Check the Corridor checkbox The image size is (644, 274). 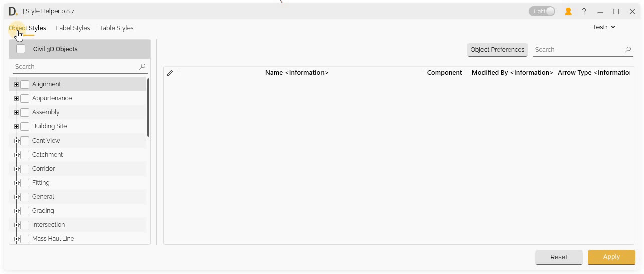click(x=25, y=169)
